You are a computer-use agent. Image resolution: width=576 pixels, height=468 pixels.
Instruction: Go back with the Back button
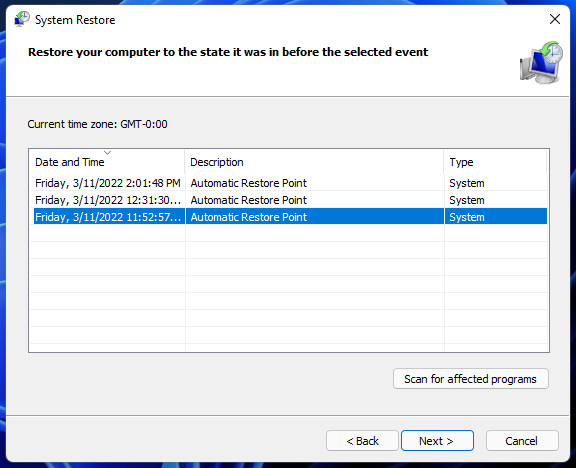[x=362, y=440]
